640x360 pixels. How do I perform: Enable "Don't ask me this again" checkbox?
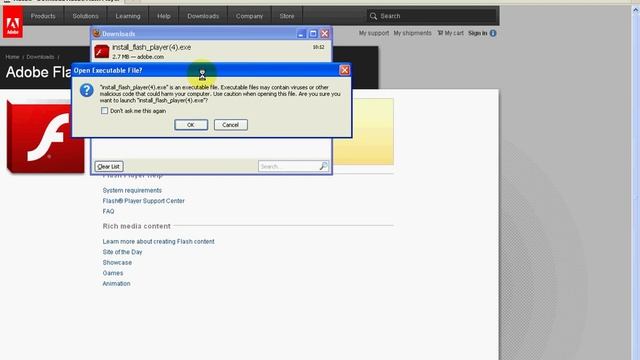pos(104,111)
